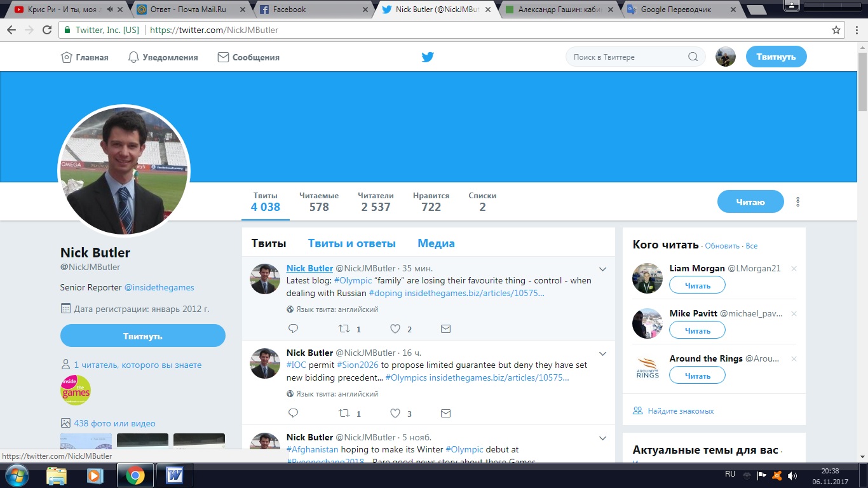Dismiss Liam Morgan suggestion
The image size is (868, 488).
pos(794,269)
